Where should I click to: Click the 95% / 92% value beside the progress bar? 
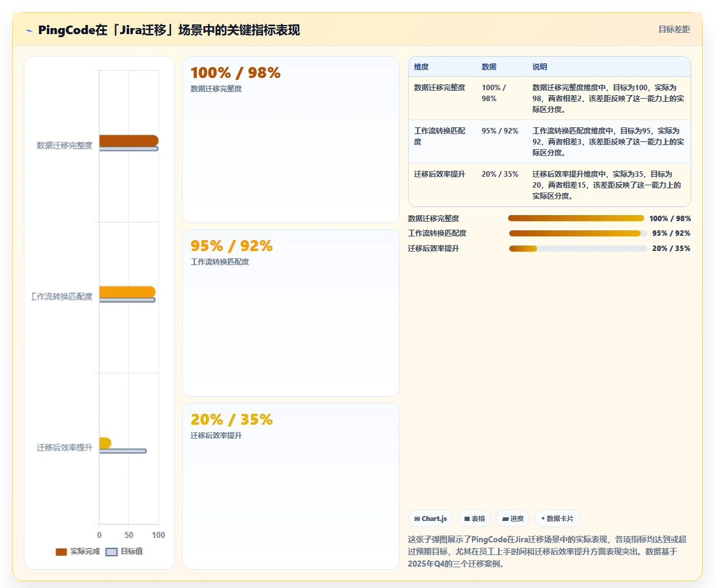[671, 233]
